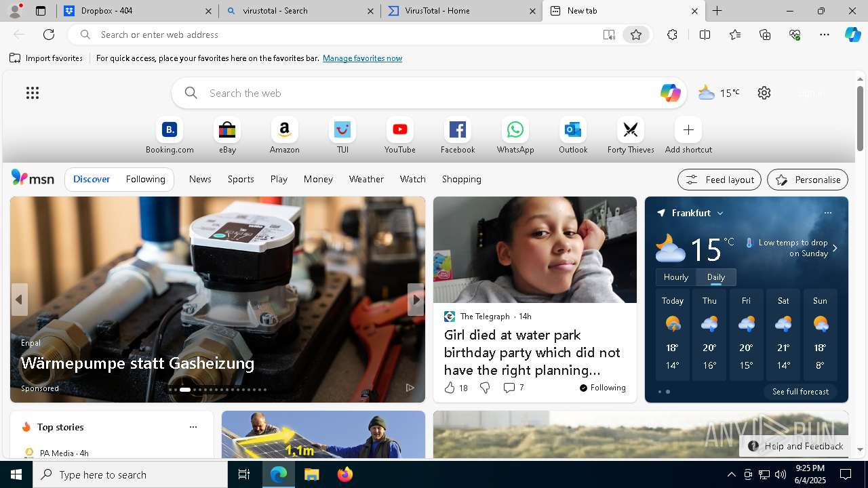Show next carousel slide arrow

pos(416,300)
